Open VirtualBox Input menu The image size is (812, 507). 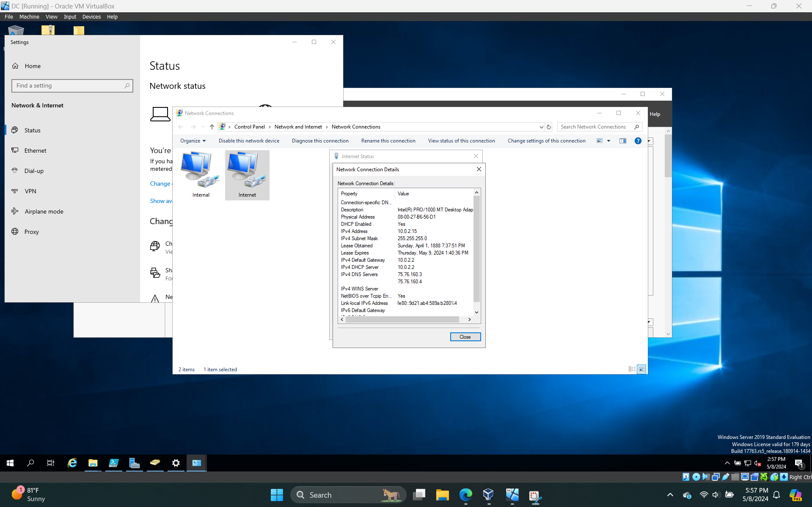[x=70, y=17]
